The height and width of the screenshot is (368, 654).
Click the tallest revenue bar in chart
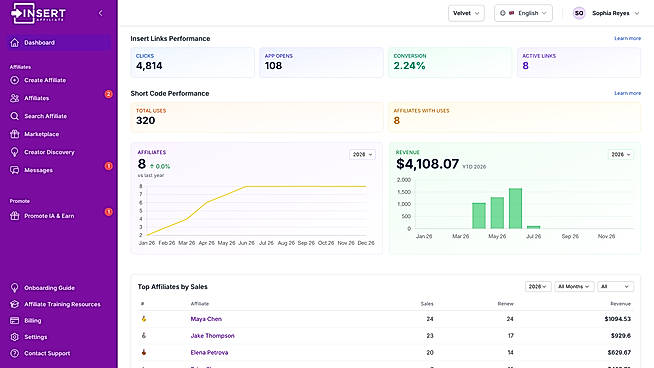coord(515,209)
